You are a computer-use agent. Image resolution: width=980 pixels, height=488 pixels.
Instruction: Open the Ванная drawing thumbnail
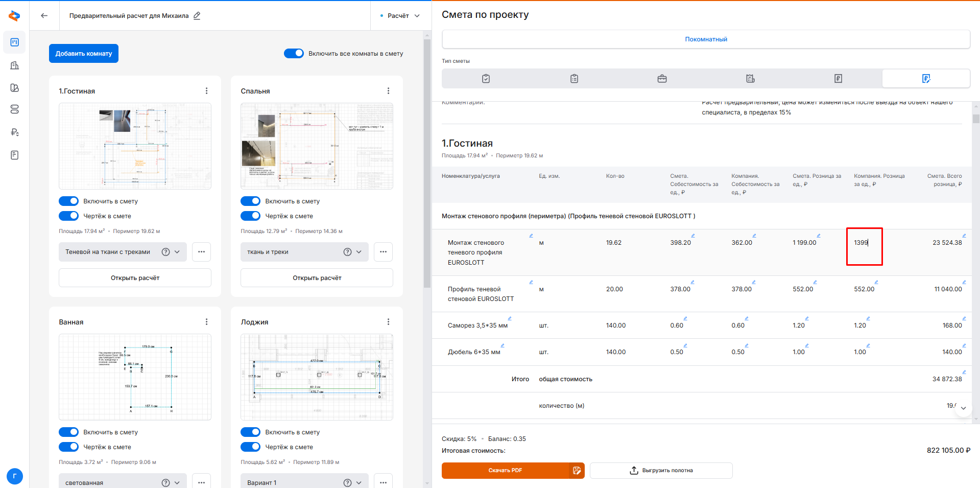pos(135,377)
